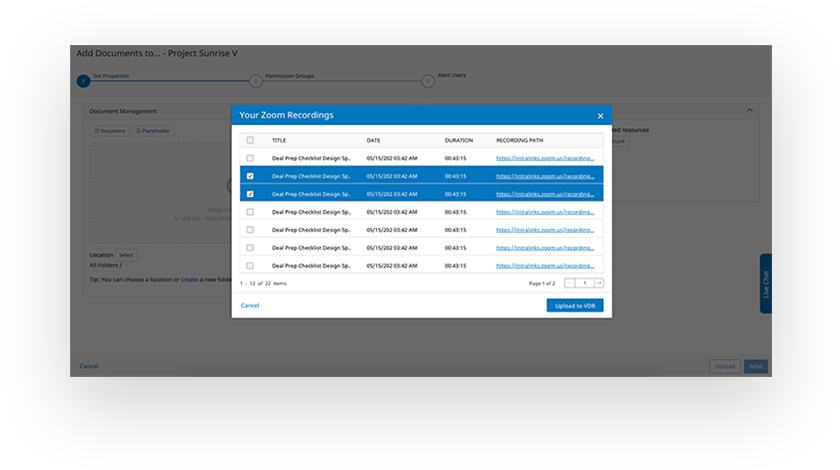
Task: Go to previous page of recordings
Action: [x=569, y=283]
